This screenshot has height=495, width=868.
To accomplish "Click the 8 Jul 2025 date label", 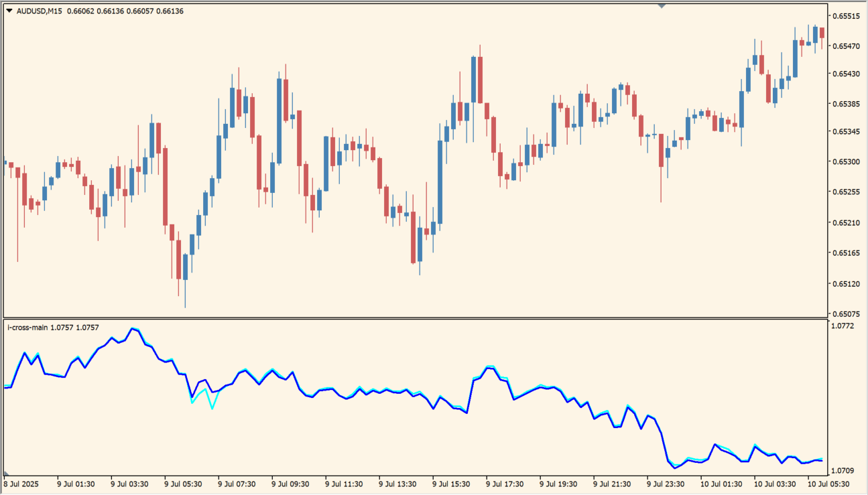I will pyautogui.click(x=21, y=484).
